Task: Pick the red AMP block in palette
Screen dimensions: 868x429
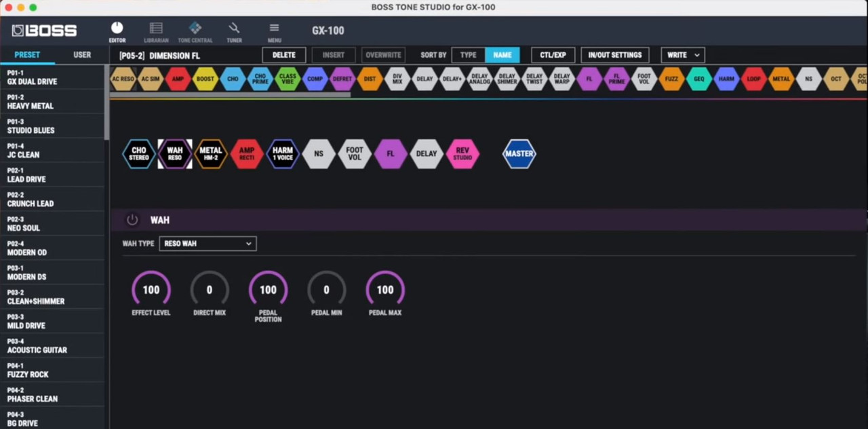Action: (x=178, y=79)
